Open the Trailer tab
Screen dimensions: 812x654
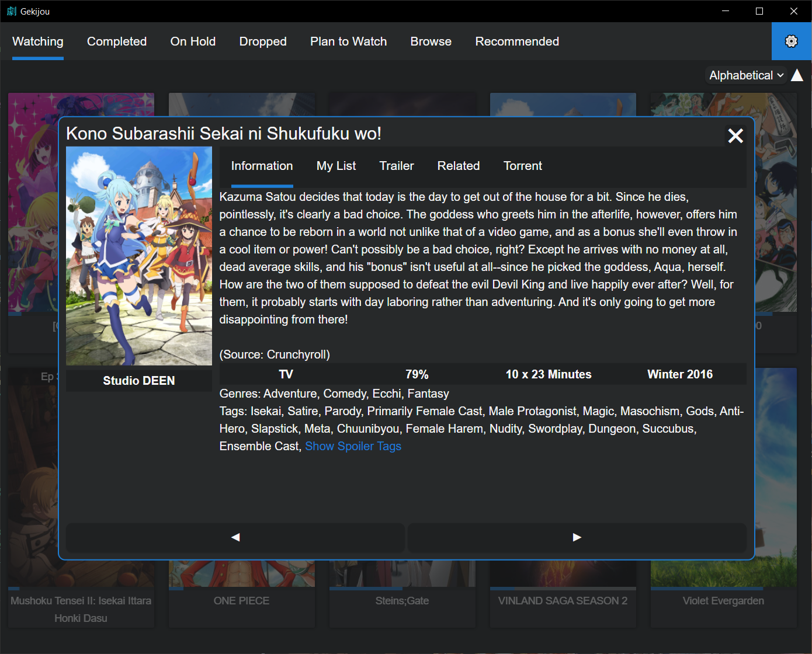coord(397,166)
